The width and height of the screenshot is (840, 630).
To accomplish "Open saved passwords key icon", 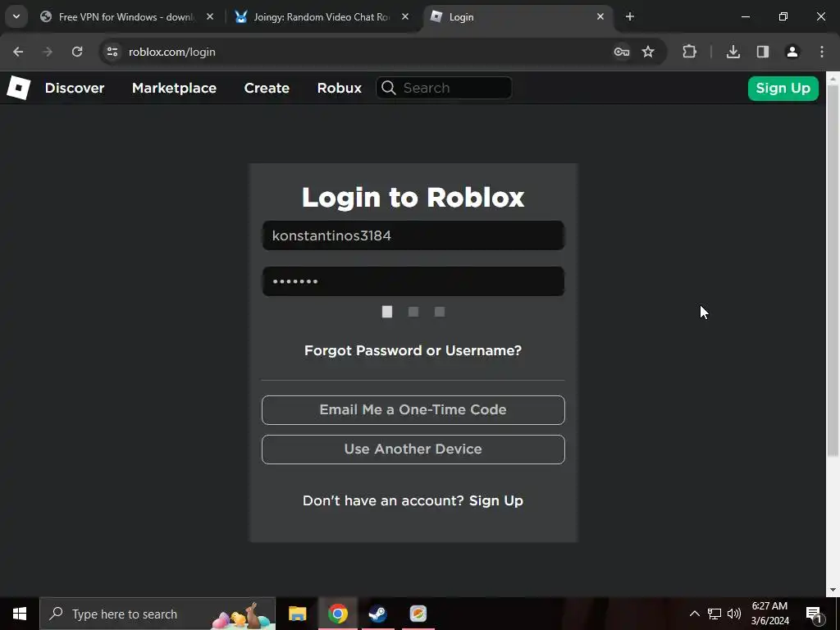I will click(622, 52).
